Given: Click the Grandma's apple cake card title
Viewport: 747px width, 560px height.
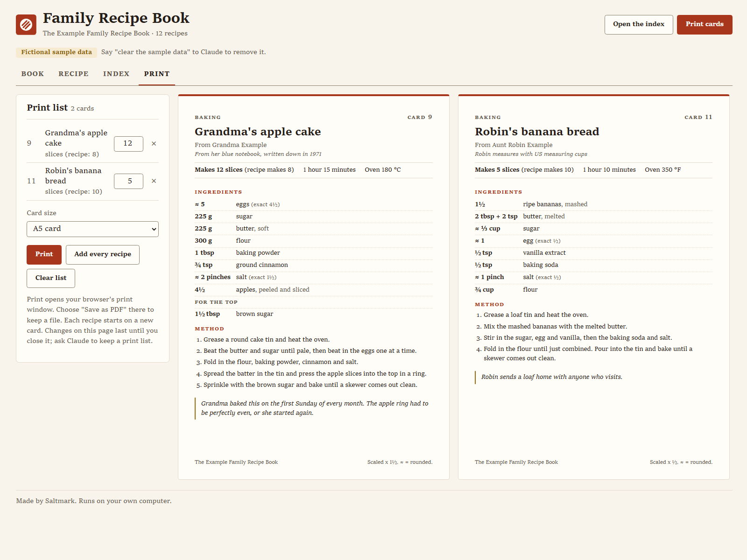Looking at the screenshot, I should pos(258,132).
